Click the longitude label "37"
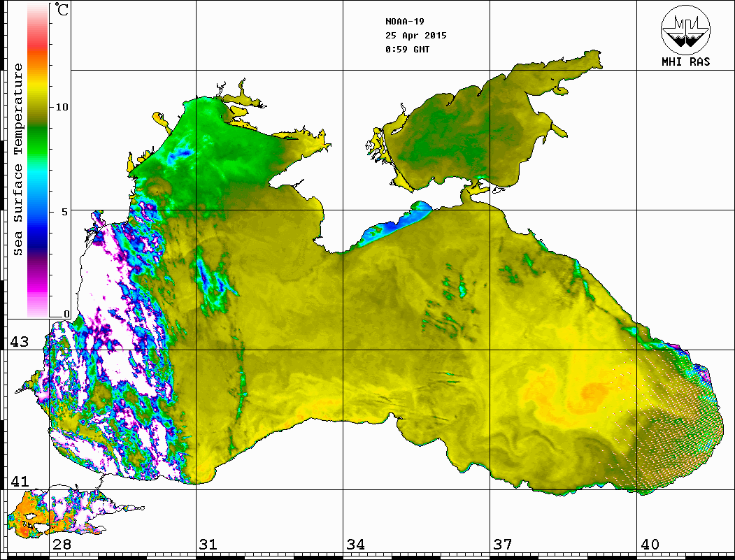The height and width of the screenshot is (560, 735). (x=503, y=544)
